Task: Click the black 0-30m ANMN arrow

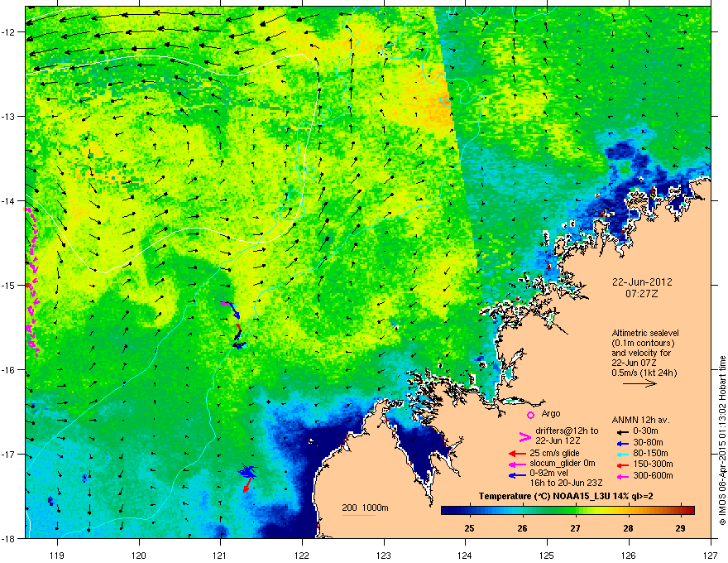Action: point(622,431)
